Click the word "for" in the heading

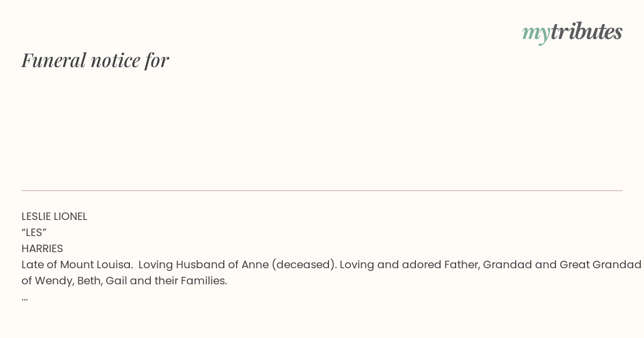pos(157,60)
